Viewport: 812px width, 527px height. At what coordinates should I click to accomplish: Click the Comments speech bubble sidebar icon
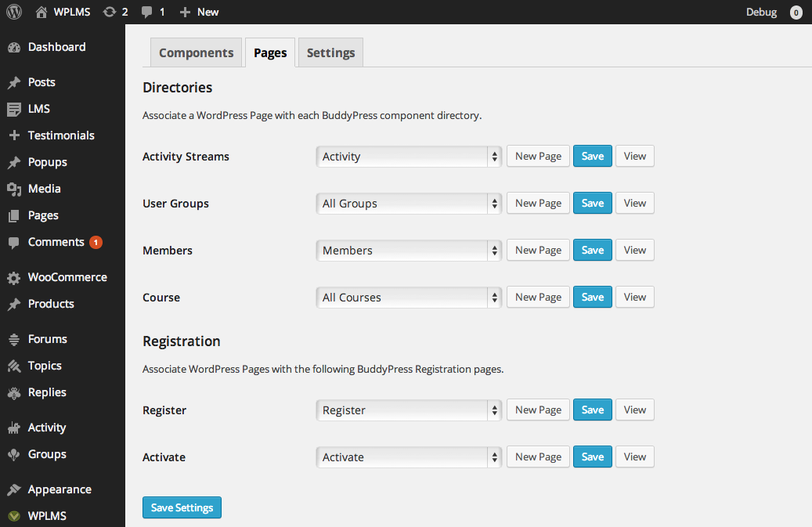(14, 242)
